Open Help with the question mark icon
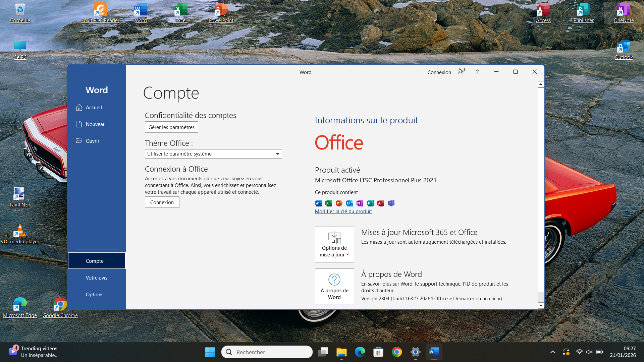 pos(477,72)
